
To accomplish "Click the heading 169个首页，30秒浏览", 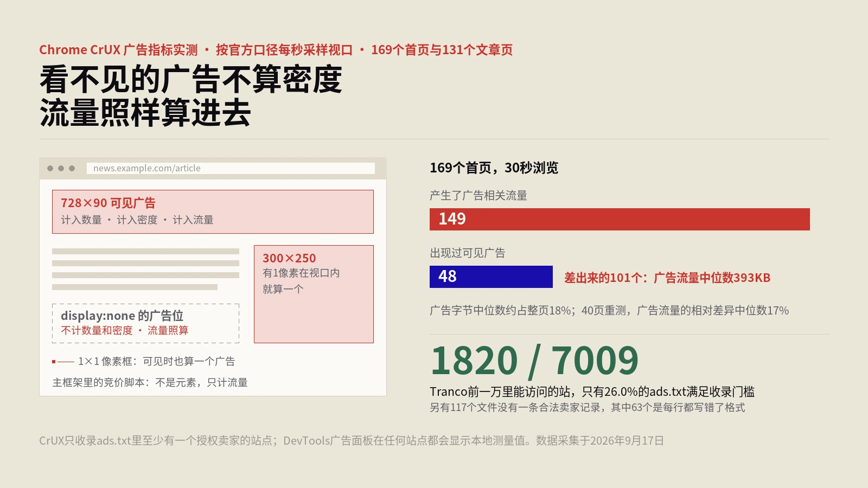I will [x=494, y=168].
